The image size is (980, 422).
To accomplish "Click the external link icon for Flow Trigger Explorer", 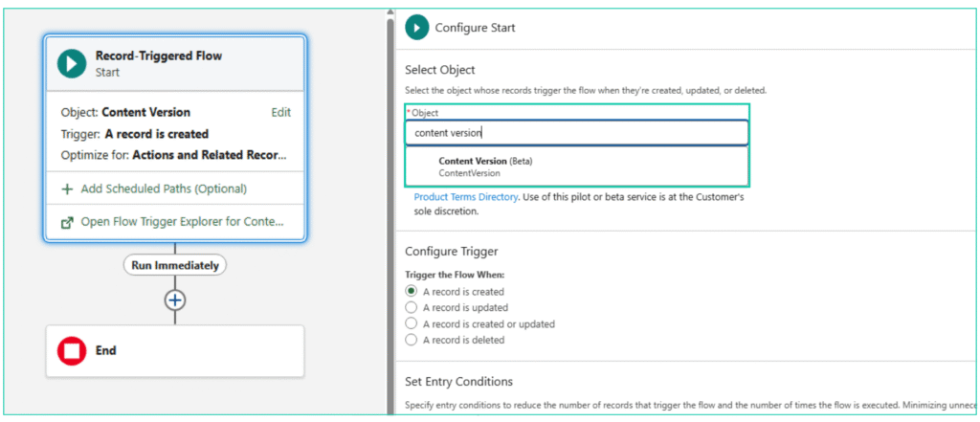I will tap(67, 222).
